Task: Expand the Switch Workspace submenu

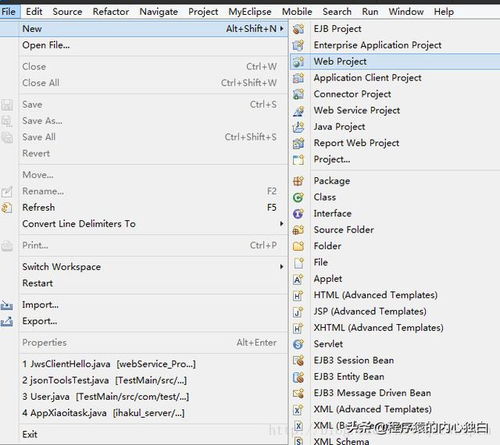Action: pyautogui.click(x=282, y=267)
